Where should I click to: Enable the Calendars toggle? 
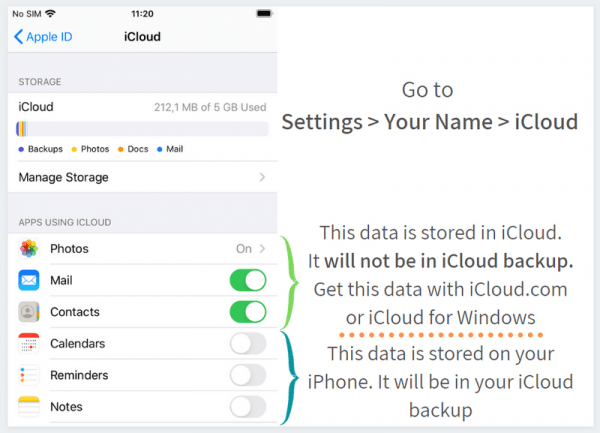coord(248,343)
